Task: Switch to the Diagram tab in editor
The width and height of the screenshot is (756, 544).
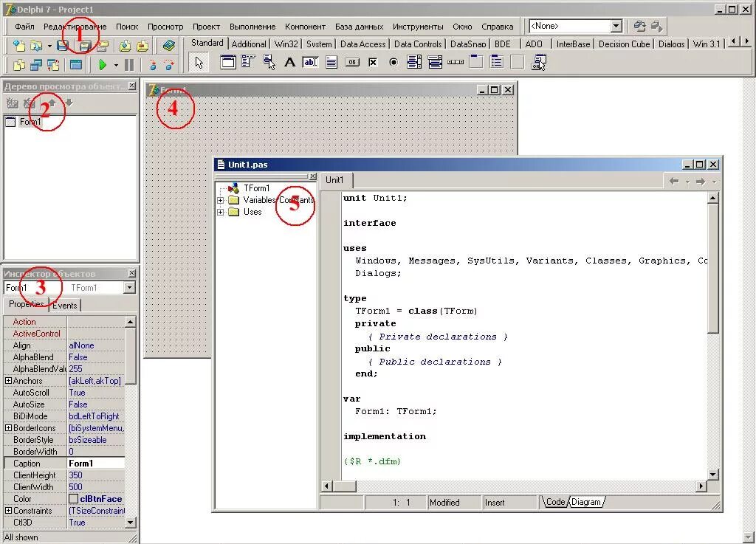Action: [x=586, y=502]
